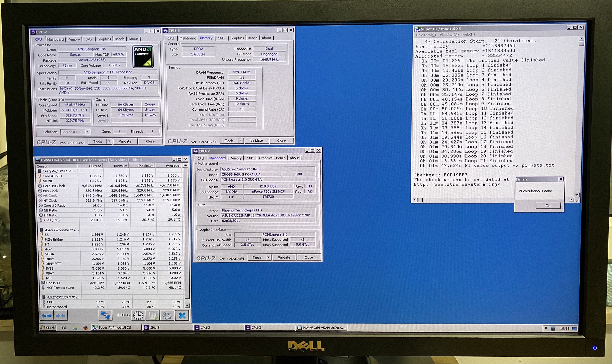Switch to Mainboard tab in CPU-Z CPU window
This screenshot has height=364, width=612.
tap(55, 39)
